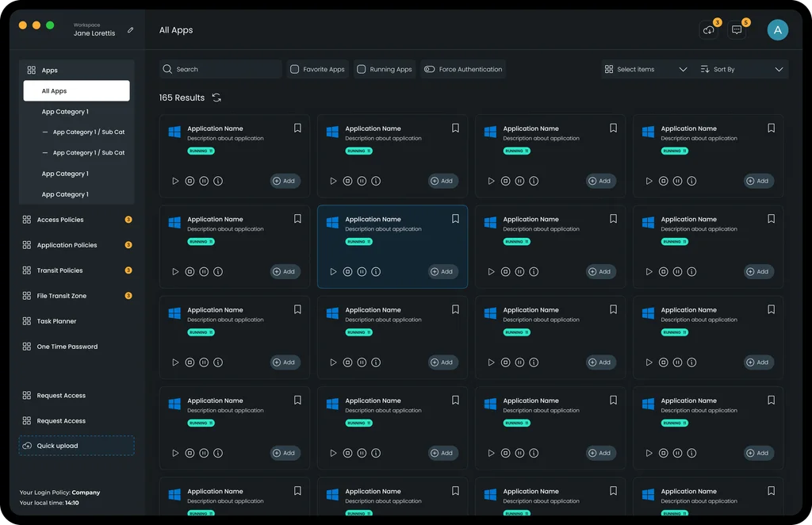Show info on the last top-row card
Viewport: 812px width, 525px height.
click(691, 181)
